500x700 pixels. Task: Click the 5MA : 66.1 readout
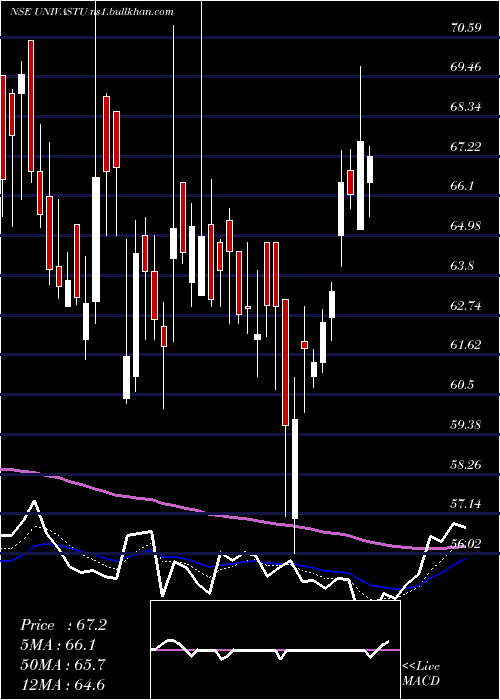tap(58, 645)
